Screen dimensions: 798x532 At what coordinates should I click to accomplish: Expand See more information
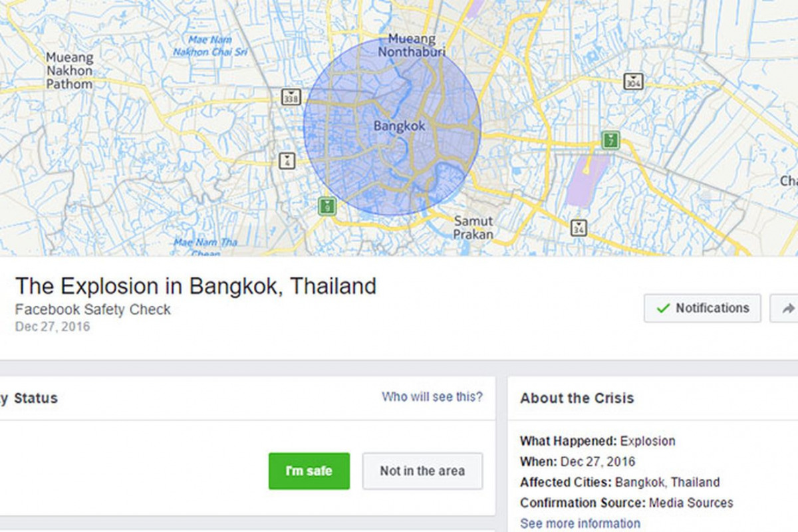point(580,523)
